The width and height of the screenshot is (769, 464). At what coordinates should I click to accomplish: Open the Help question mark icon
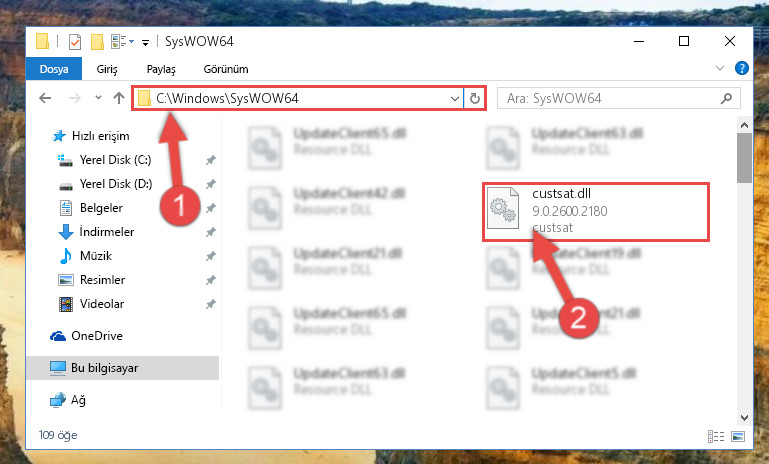coord(742,68)
